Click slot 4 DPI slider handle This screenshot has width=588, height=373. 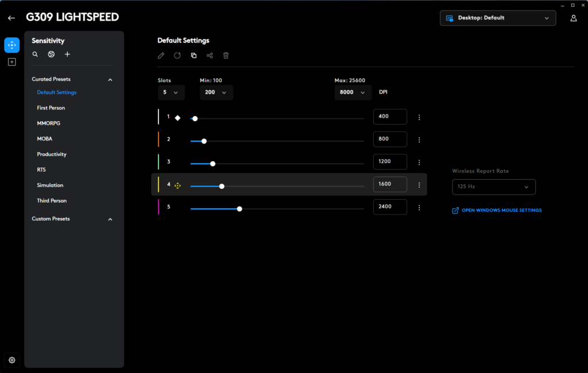click(x=222, y=187)
